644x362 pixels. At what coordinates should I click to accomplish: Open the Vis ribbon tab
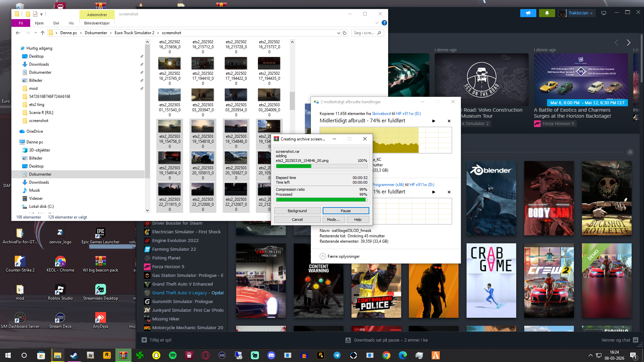coord(71,23)
